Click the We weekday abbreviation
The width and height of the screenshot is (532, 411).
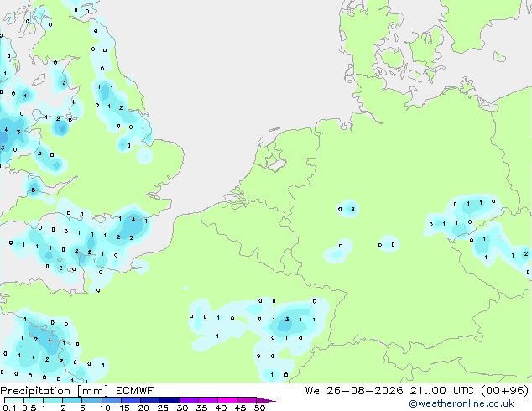click(x=312, y=391)
